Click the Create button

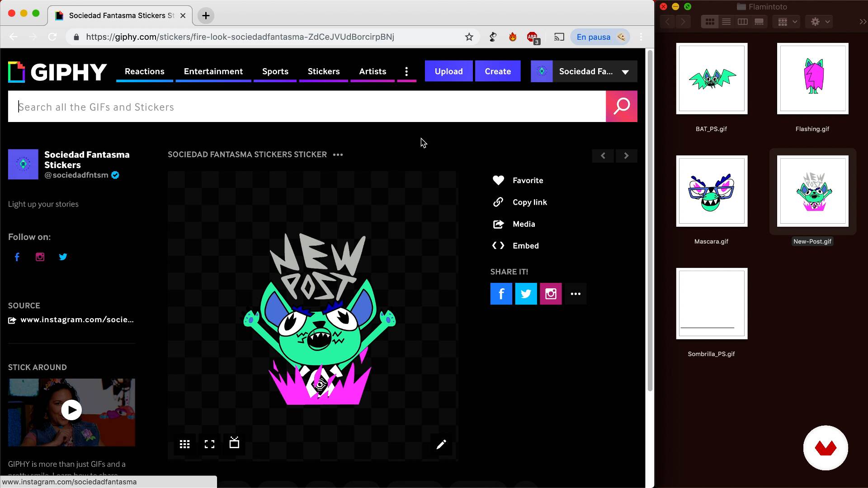(498, 71)
